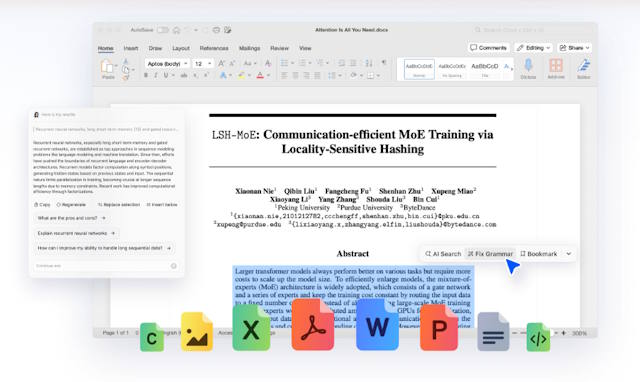Viewport: 640px width, 382px height.
Task: Switch to the References tab
Action: pos(214,48)
